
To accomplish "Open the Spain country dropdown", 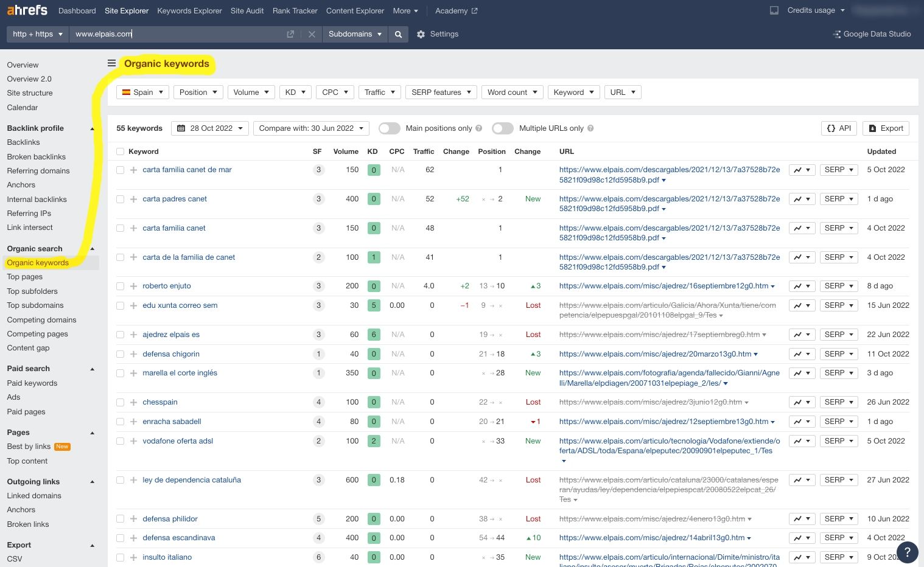I will 143,92.
